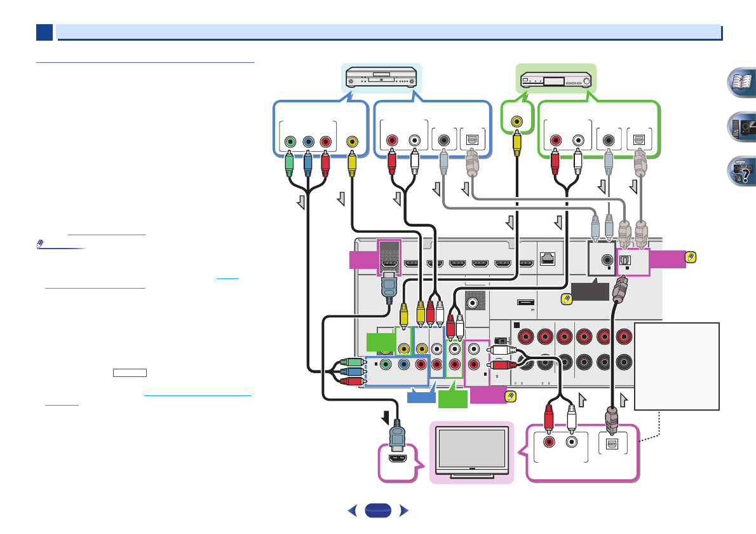Image resolution: width=756 pixels, height=534 pixels.
Task: Click the dark blue chapter number square
Action: (x=44, y=32)
